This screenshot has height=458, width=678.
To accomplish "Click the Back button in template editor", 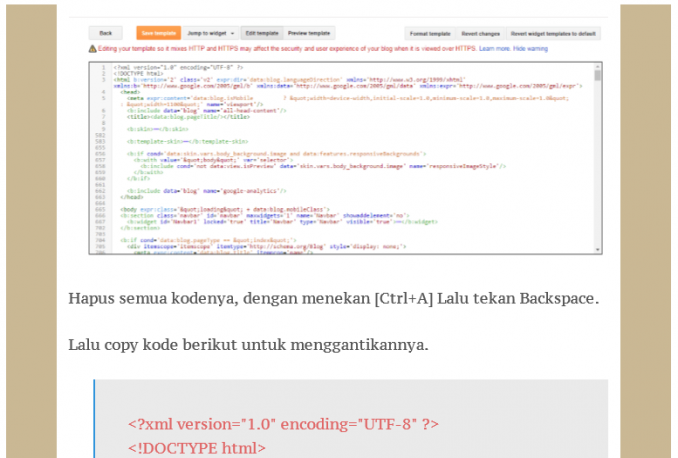I will (105, 32).
